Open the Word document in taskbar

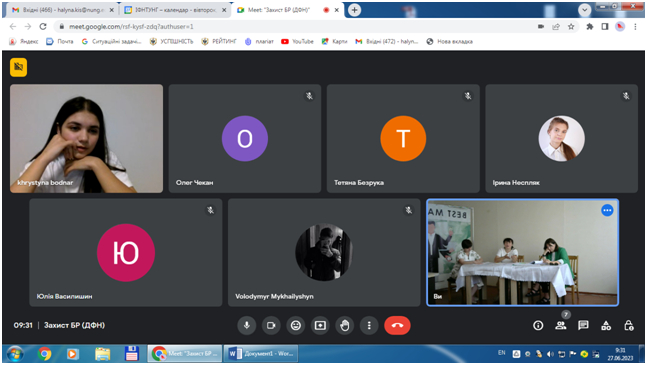[261, 353]
